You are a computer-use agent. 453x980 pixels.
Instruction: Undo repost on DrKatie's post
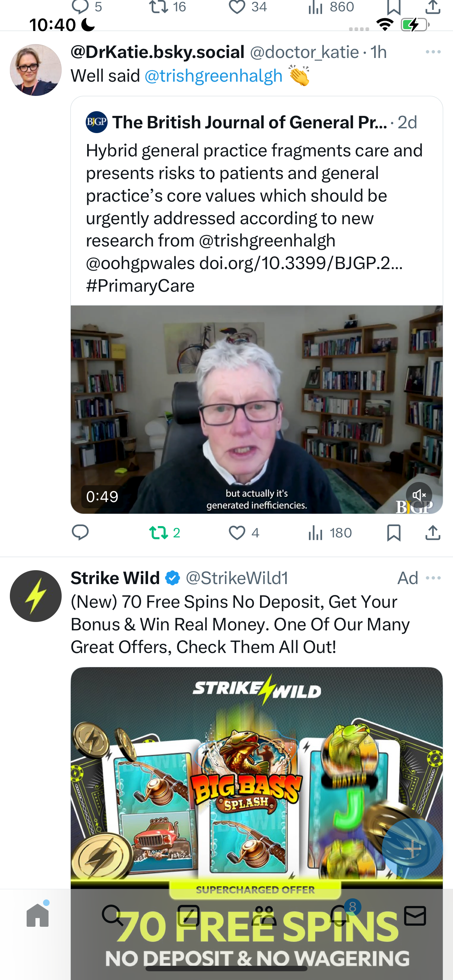pyautogui.click(x=164, y=533)
